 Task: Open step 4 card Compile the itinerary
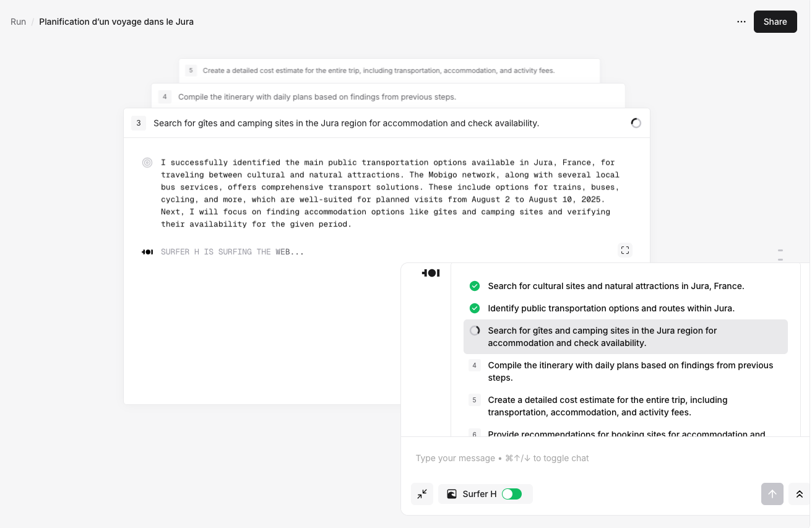(x=317, y=97)
